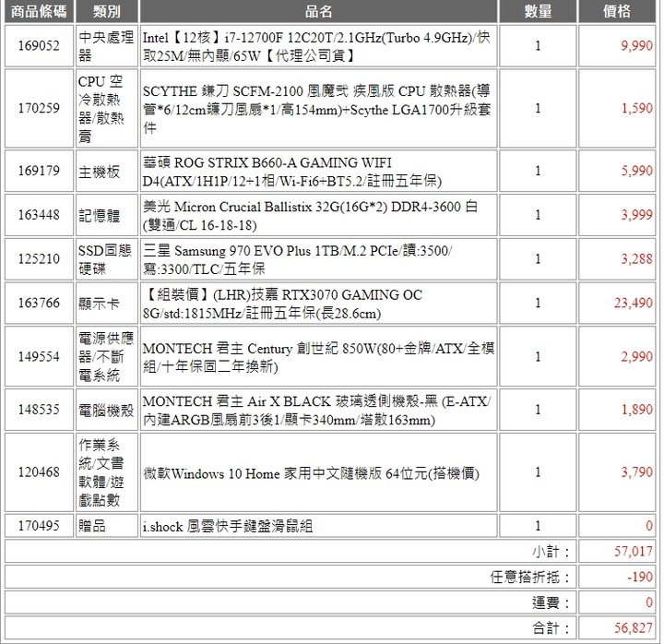Click the SCYTHE SCFM-2100 cooler name

pyautogui.click(x=316, y=109)
